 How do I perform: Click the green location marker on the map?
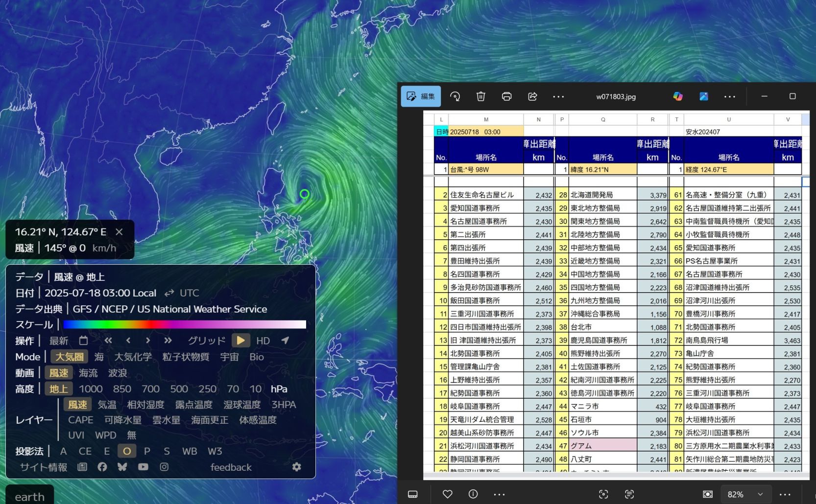click(304, 194)
